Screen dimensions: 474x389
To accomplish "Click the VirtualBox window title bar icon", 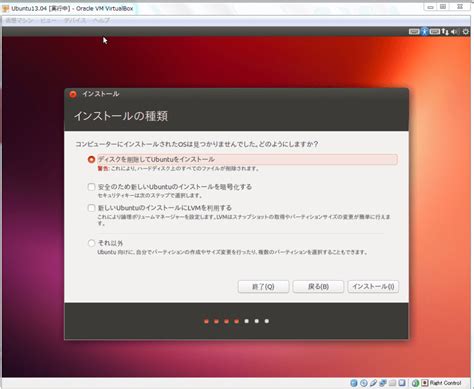I will click(5, 8).
